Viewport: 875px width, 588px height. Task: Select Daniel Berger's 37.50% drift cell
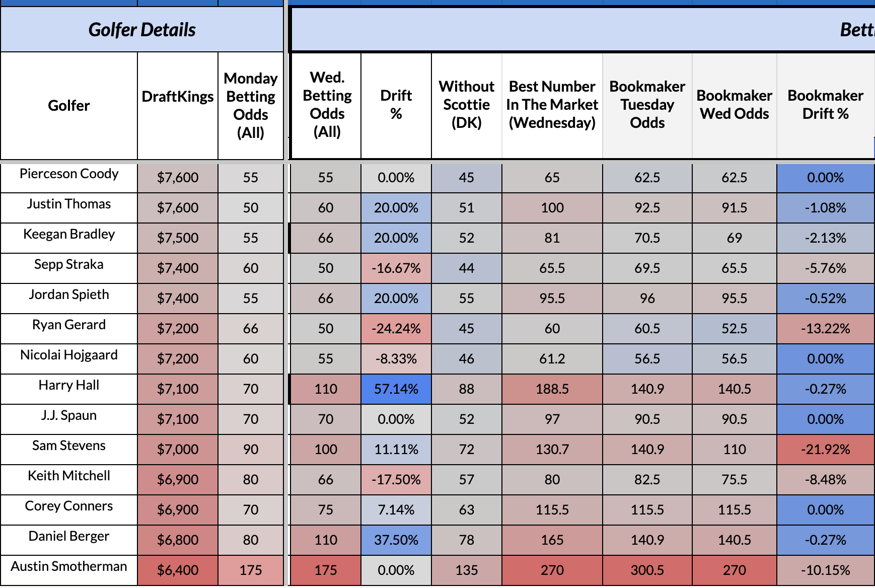[x=396, y=540]
